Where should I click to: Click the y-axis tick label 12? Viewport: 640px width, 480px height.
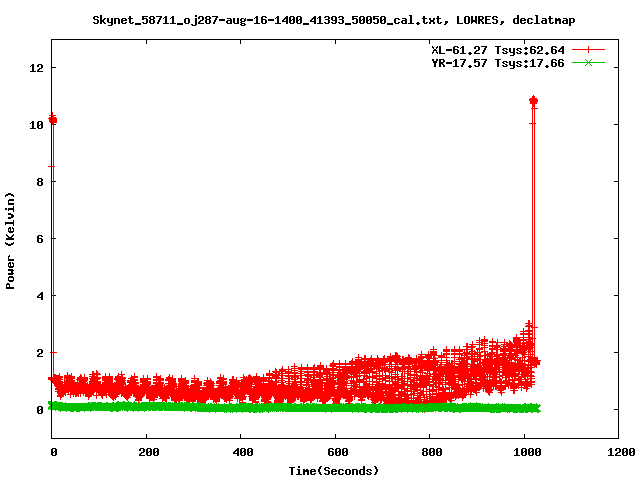[36, 68]
